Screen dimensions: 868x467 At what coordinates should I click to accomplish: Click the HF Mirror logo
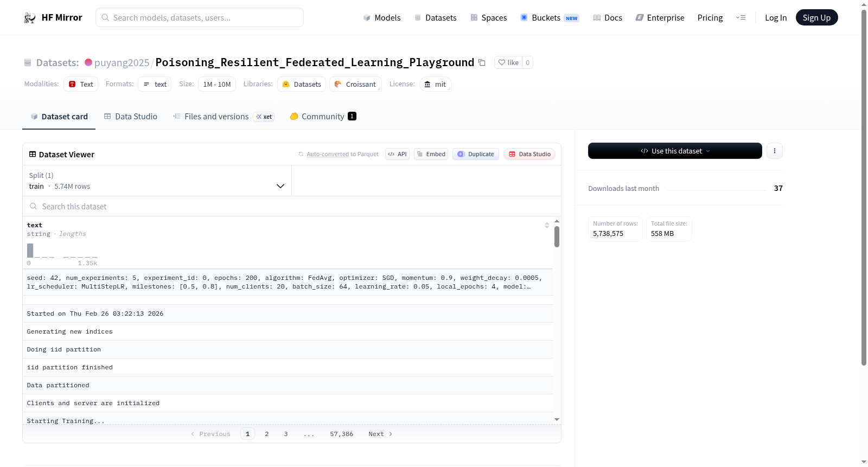(x=53, y=17)
